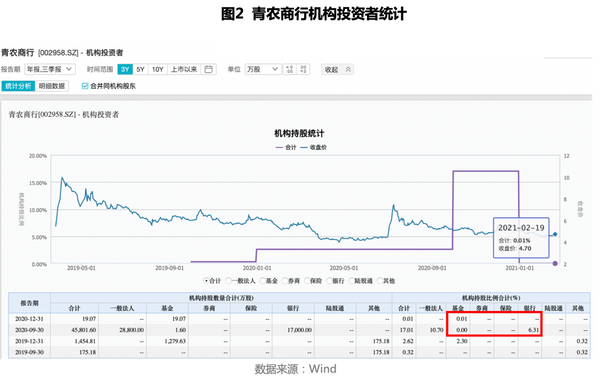Toggle the 收盘价 legend line marker
The image size is (600, 382).
304,147
